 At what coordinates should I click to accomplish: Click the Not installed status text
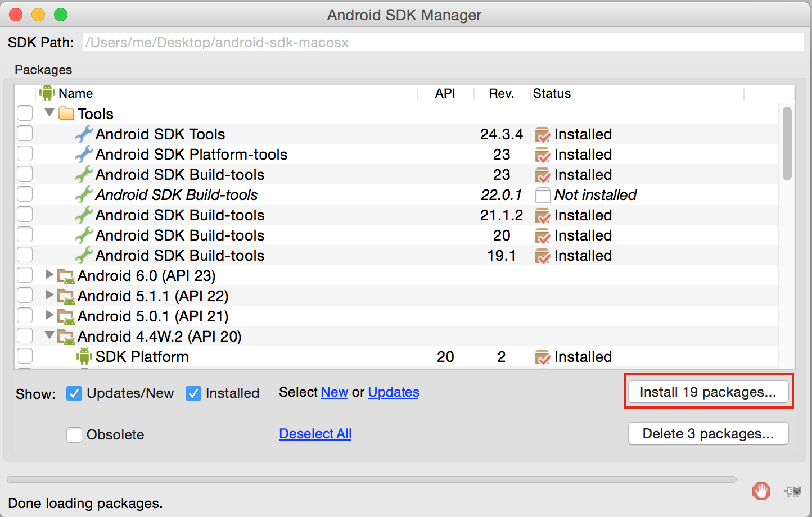pos(596,195)
